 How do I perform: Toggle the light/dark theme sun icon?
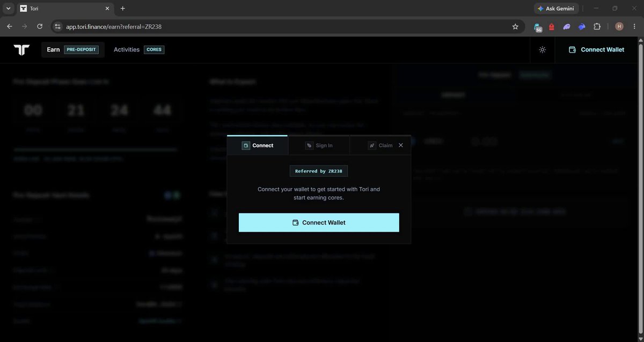click(543, 50)
